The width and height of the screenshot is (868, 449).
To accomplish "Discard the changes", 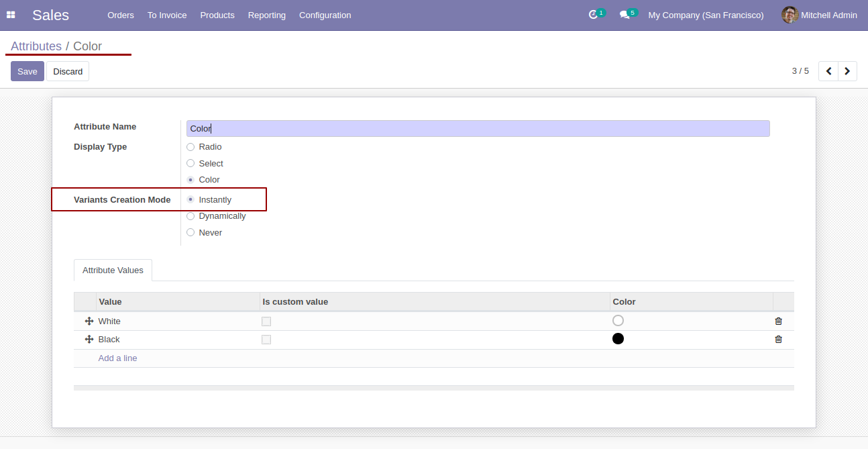I will click(68, 71).
